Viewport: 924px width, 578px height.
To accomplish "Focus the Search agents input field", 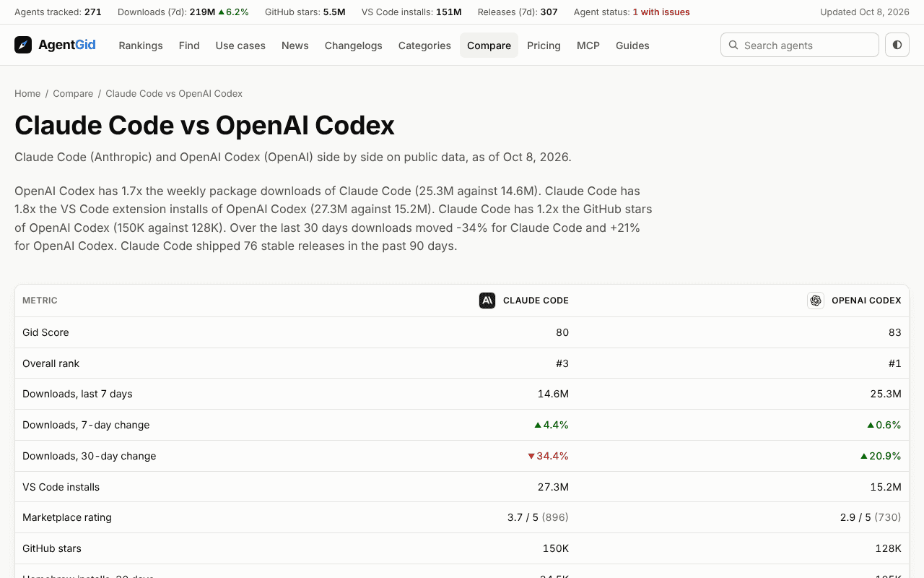I will click(800, 45).
